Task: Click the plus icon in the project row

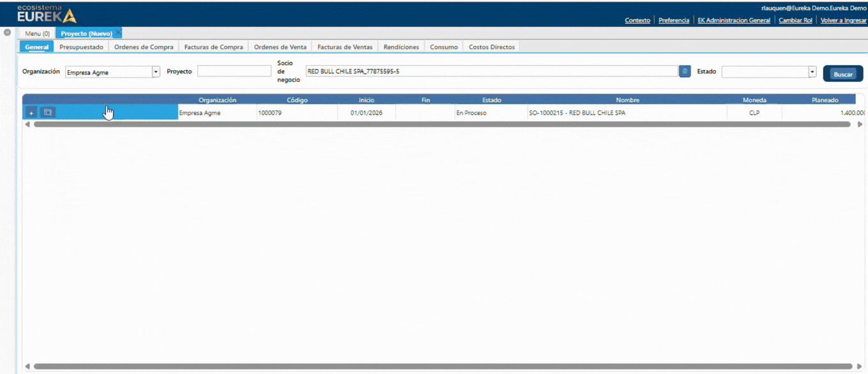Action: point(31,112)
